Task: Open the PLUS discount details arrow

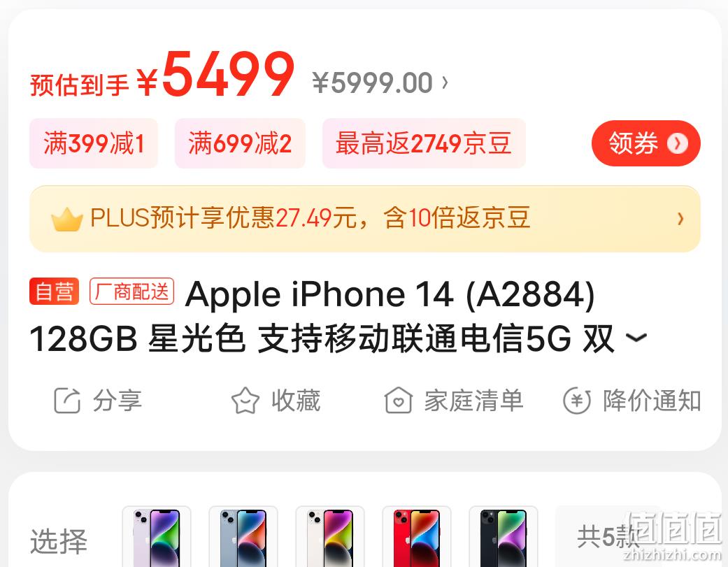Action: point(680,219)
